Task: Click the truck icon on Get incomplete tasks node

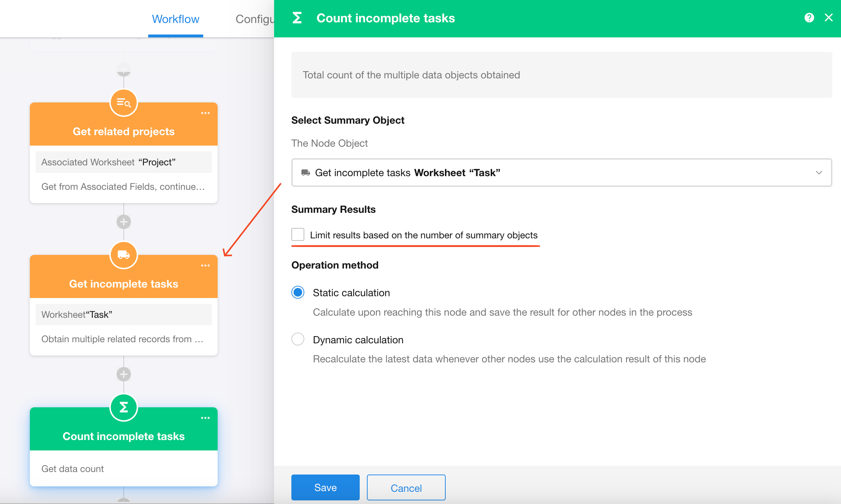Action: point(123,255)
